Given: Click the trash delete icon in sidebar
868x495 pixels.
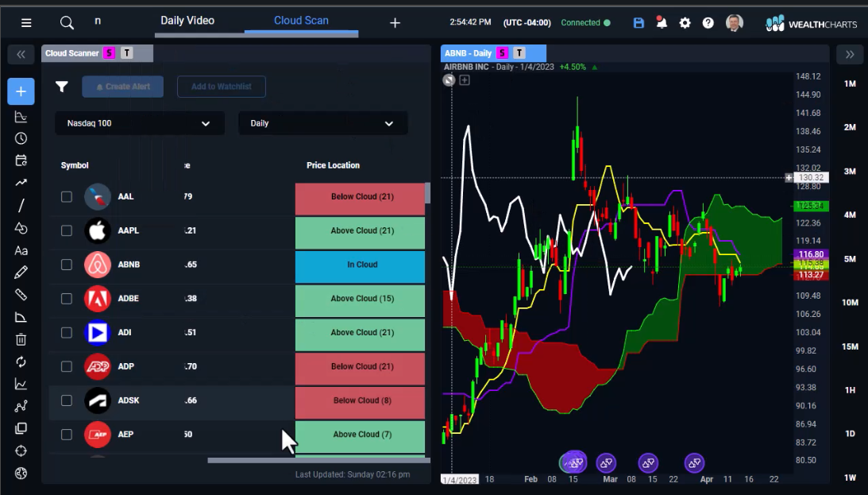Looking at the screenshot, I should point(21,339).
